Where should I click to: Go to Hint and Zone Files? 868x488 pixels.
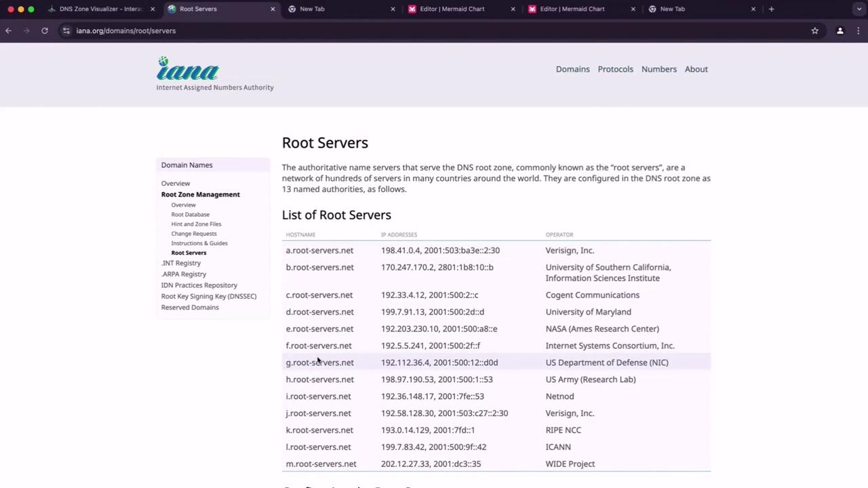(x=197, y=224)
